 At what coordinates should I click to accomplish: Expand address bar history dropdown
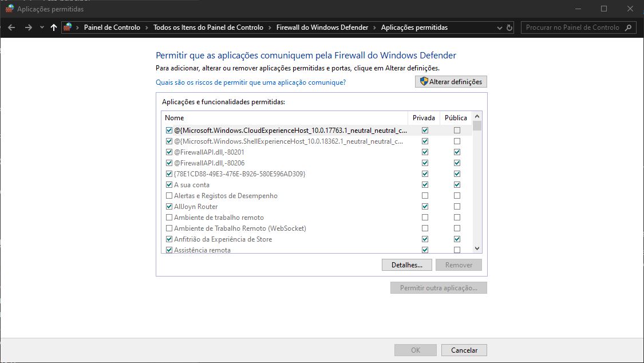[498, 27]
